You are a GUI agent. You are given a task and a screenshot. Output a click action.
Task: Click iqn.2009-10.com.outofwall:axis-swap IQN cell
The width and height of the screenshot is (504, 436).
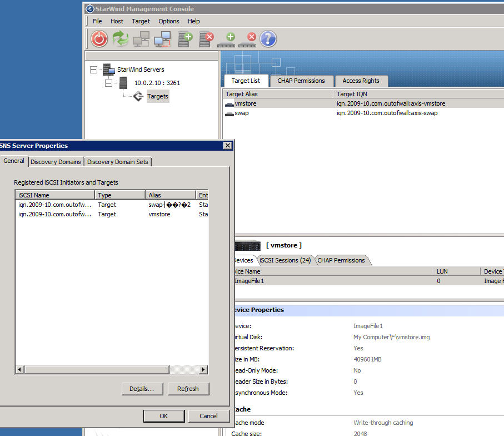(387, 113)
